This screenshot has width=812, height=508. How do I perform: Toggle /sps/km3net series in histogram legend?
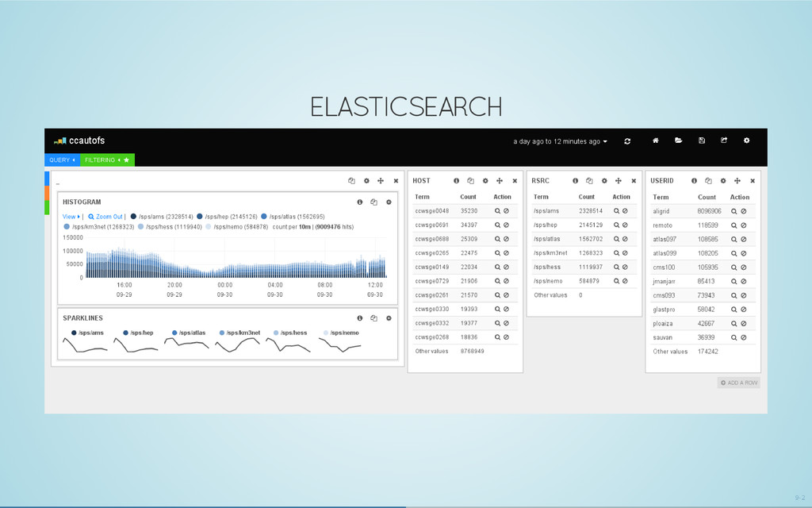[99, 227]
